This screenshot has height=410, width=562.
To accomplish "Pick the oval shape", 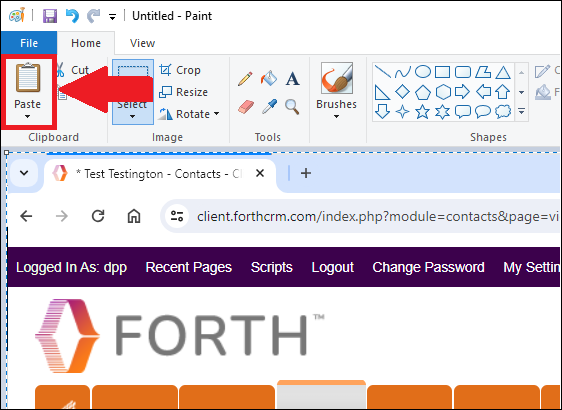I will click(423, 72).
